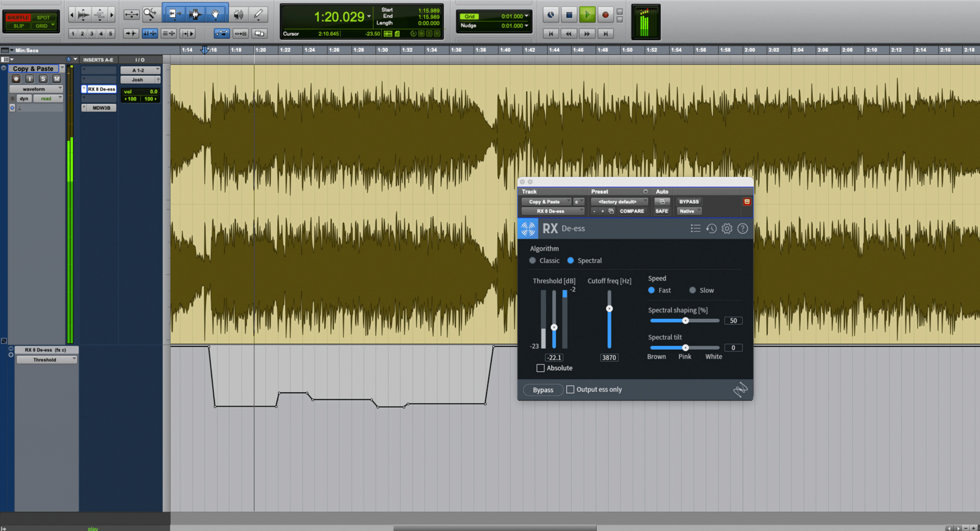
Task: Select the Grabber hand tool
Action: point(216,14)
